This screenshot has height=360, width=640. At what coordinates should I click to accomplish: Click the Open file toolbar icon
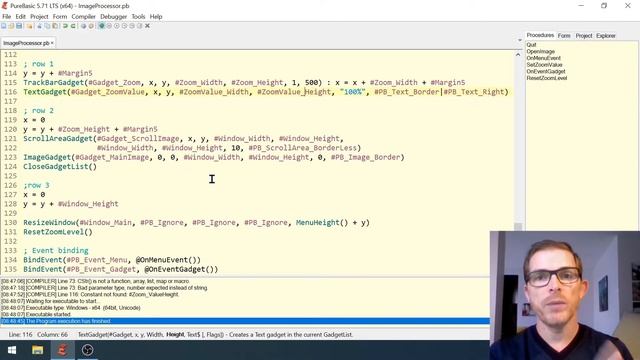click(11, 26)
